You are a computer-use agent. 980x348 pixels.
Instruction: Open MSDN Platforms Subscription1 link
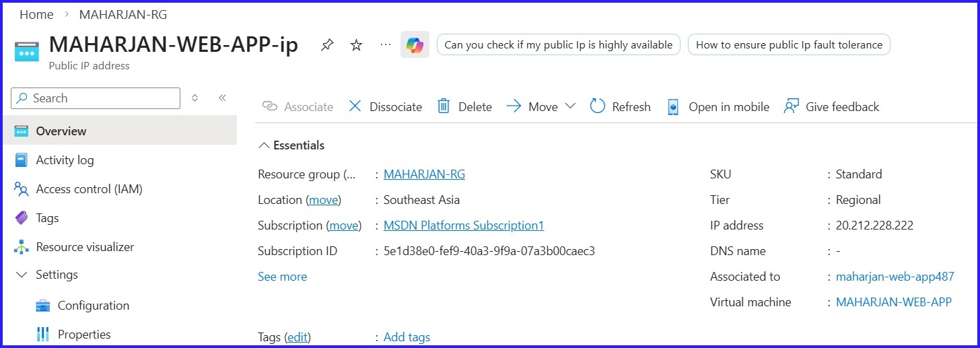point(464,225)
